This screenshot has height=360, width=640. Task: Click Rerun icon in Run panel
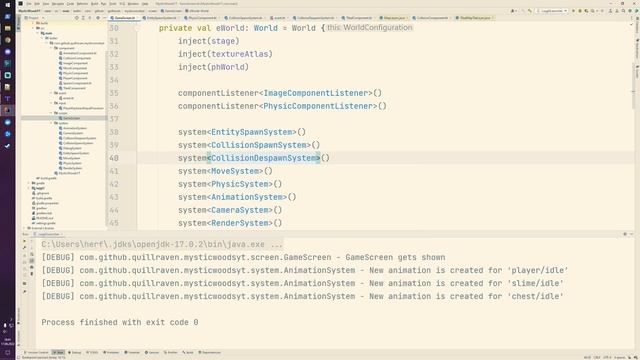point(24,241)
